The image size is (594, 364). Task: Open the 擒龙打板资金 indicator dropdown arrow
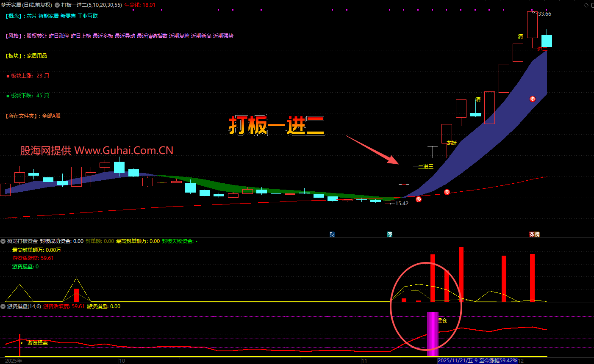(x=3, y=241)
